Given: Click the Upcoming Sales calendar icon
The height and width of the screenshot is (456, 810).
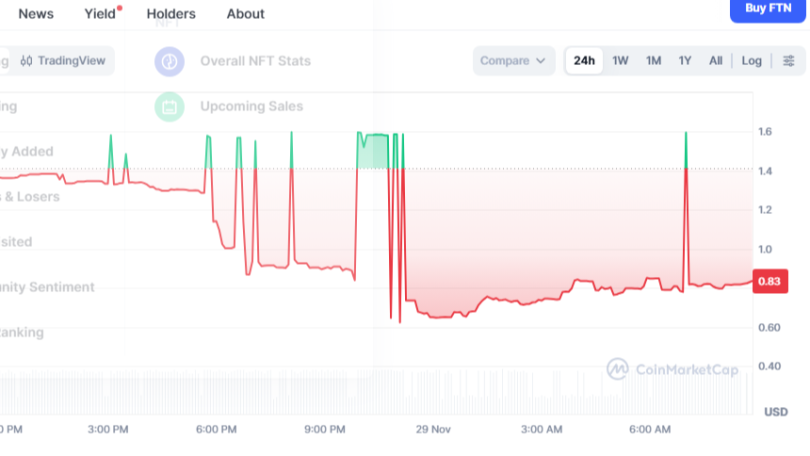Looking at the screenshot, I should (x=169, y=107).
